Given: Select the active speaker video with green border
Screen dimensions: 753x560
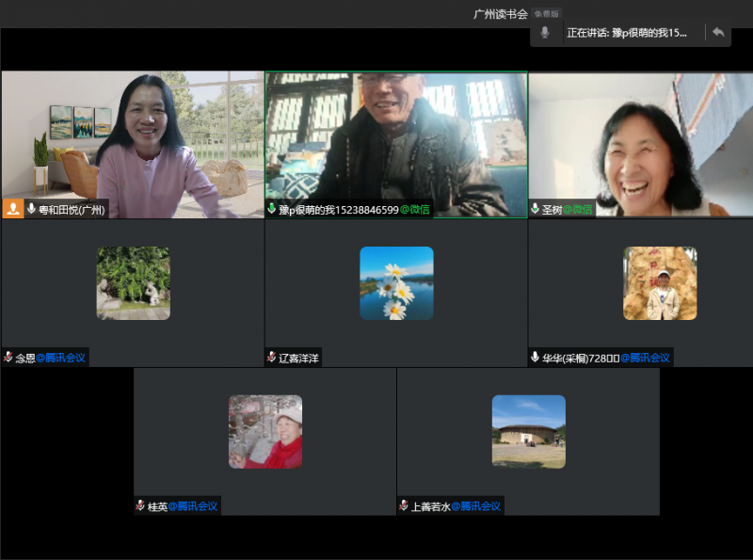Looking at the screenshot, I should point(395,141).
